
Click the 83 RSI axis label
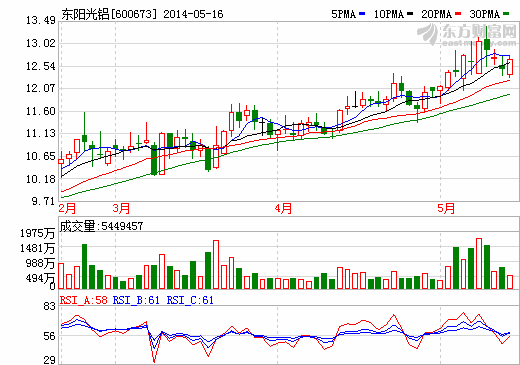click(x=49, y=306)
